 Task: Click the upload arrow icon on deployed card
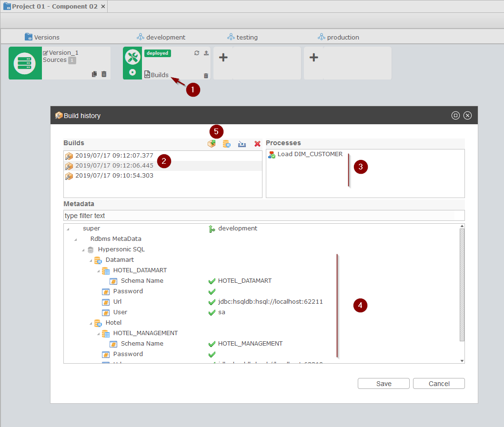coord(206,53)
